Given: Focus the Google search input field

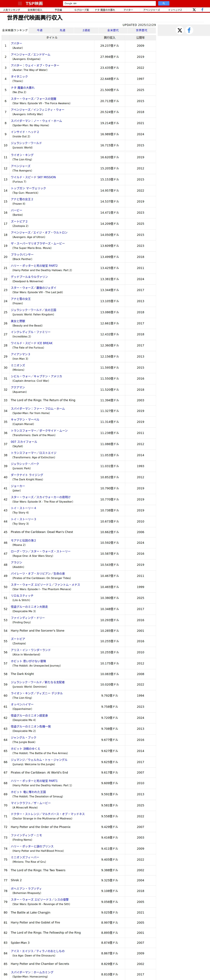Looking at the screenshot, I should (x=109, y=3).
